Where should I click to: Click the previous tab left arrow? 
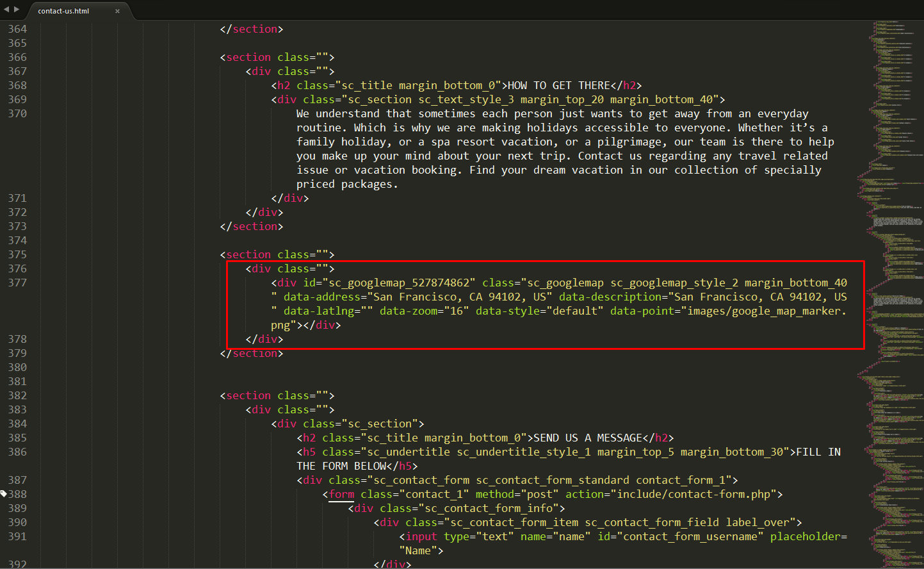tap(6, 10)
